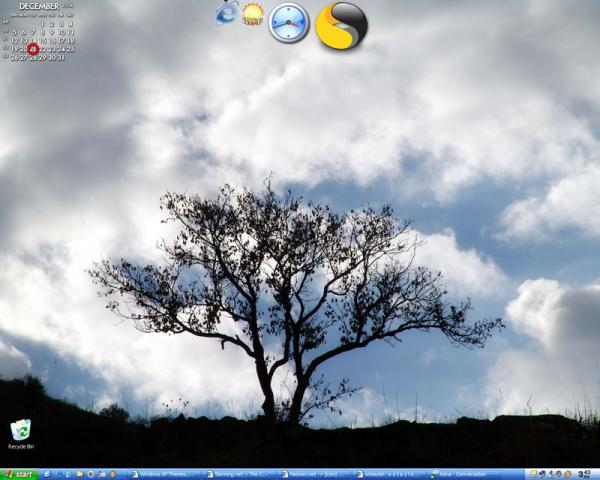Image resolution: width=600 pixels, height=480 pixels.
Task: Open the sun weather widget icon
Action: tap(253, 14)
